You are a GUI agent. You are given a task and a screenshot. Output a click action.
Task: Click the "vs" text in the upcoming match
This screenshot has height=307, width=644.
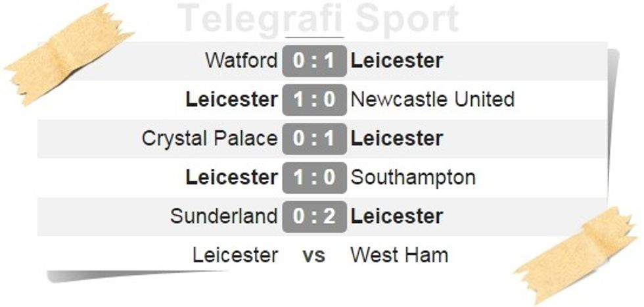[x=314, y=255]
